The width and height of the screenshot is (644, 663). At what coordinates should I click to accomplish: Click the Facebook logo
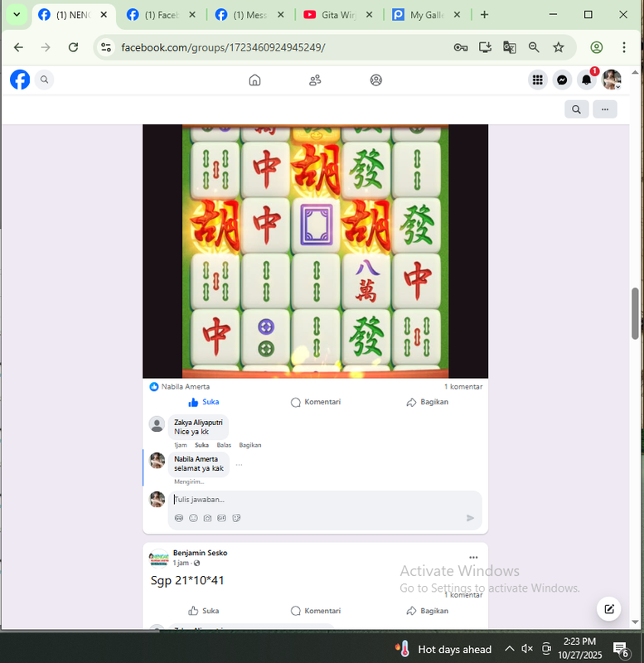(20, 80)
